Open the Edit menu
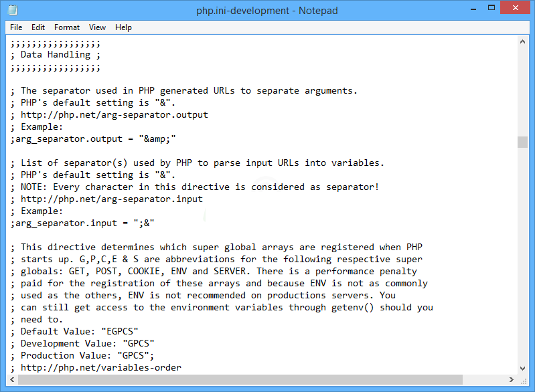The height and width of the screenshot is (392, 535). point(38,27)
